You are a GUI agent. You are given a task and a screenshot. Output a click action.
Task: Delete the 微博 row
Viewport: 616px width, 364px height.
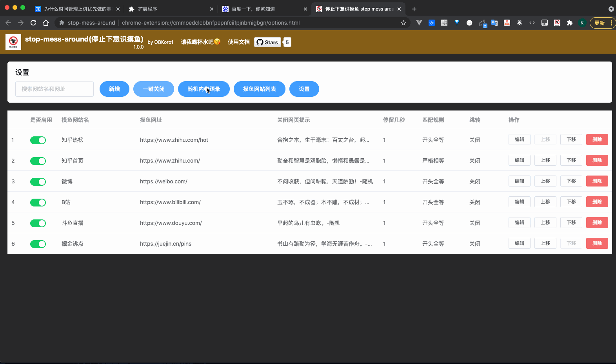(597, 181)
